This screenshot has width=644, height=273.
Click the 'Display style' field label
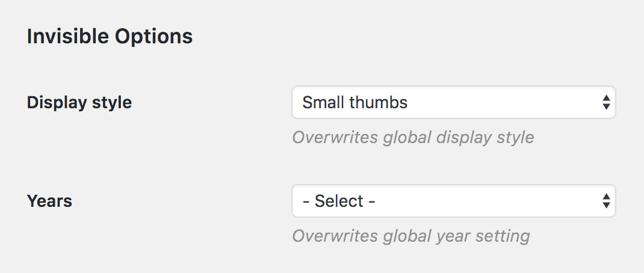[79, 103]
